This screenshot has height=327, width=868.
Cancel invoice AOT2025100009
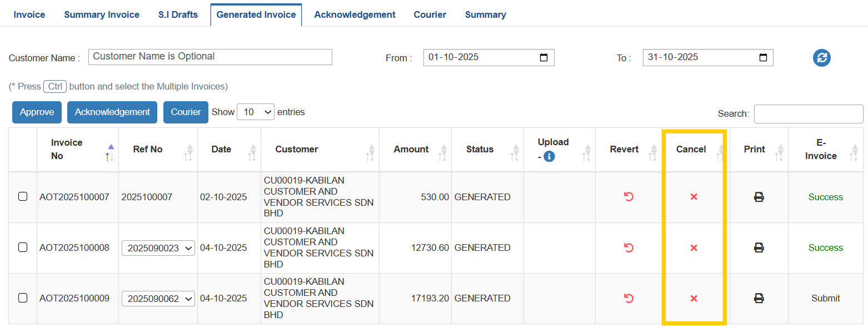tap(694, 298)
